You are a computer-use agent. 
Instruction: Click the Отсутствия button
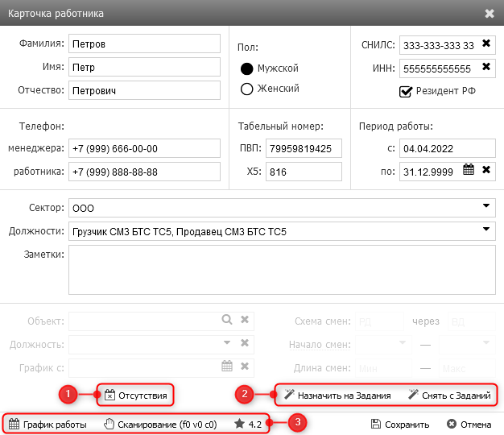[x=136, y=396]
